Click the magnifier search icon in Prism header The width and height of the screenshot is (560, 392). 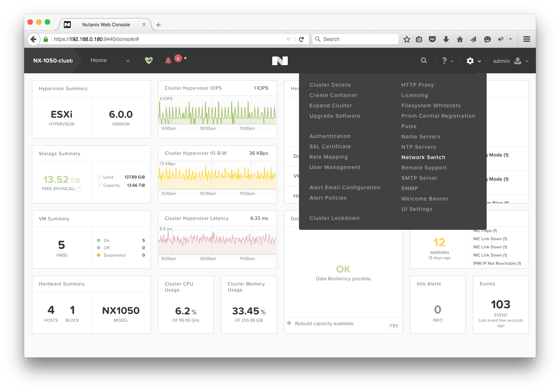(424, 61)
